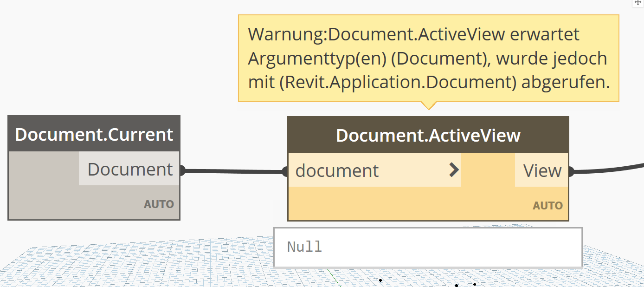The width and height of the screenshot is (644, 287).
Task: Click the connector dot on Document.Current's output
Action: (x=182, y=170)
